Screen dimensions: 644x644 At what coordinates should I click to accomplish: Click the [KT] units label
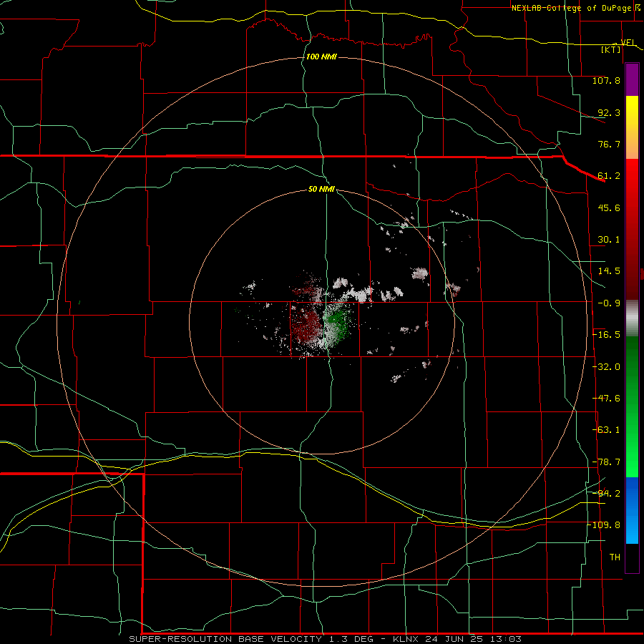point(611,49)
